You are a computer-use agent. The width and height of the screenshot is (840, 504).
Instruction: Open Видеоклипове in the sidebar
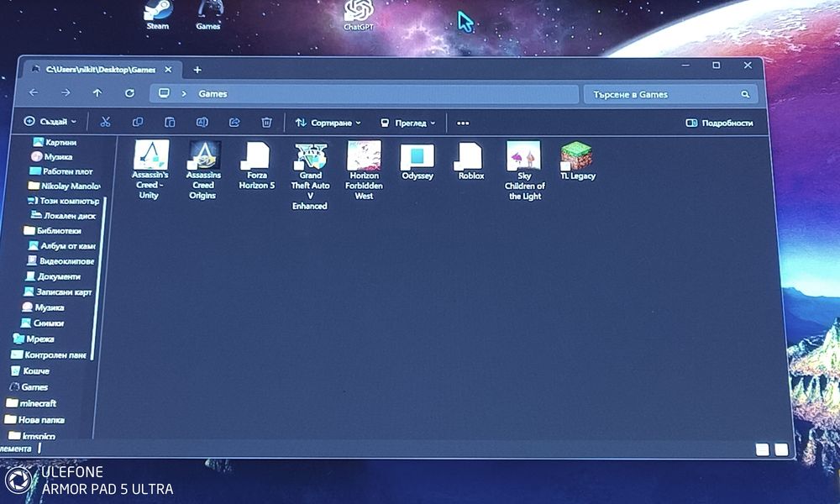click(x=60, y=261)
